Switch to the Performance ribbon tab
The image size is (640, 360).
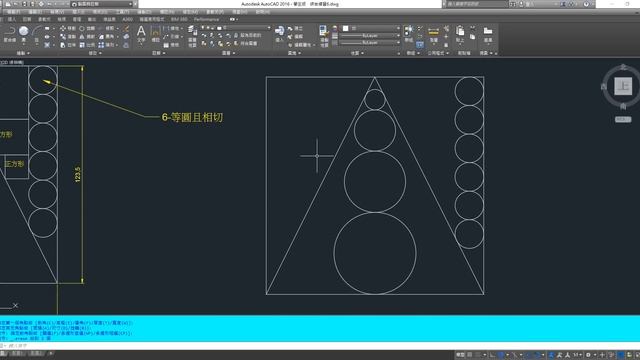point(207,19)
